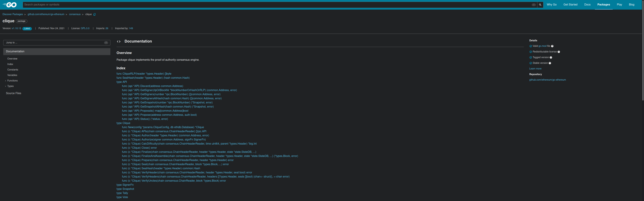Open type SignerFn index link
This screenshot has height=201, width=644.
click(125, 185)
